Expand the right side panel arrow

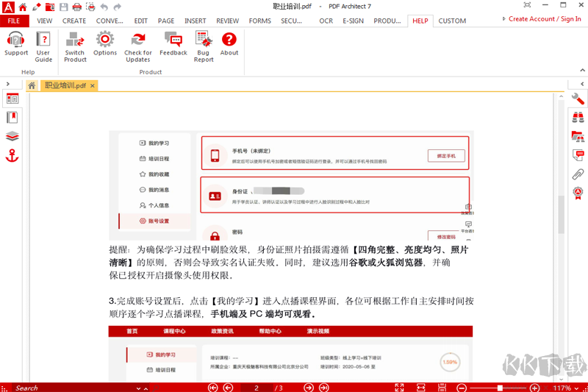pos(582,84)
